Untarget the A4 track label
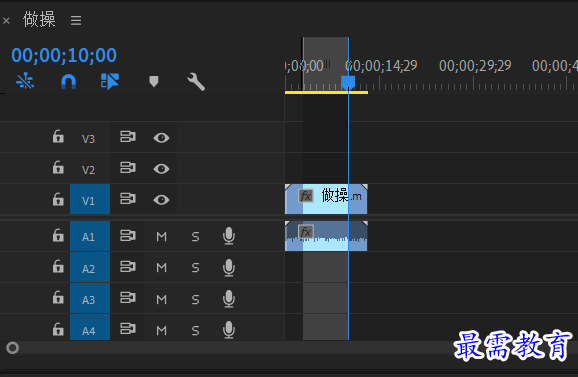578x377 pixels. pyautogui.click(x=90, y=327)
